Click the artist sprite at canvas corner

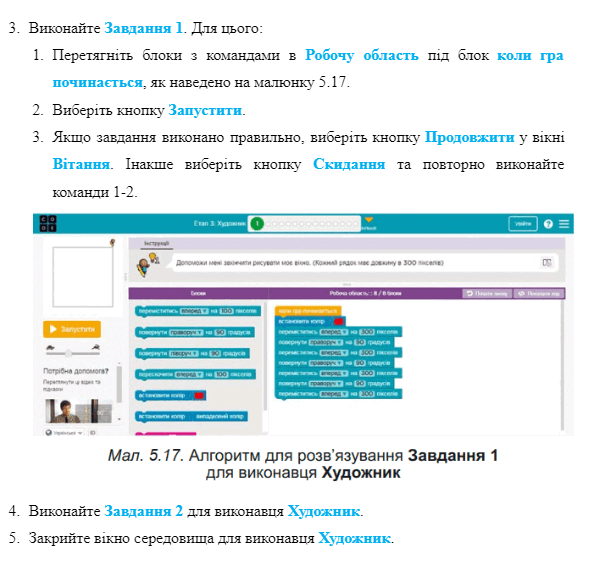(112, 242)
